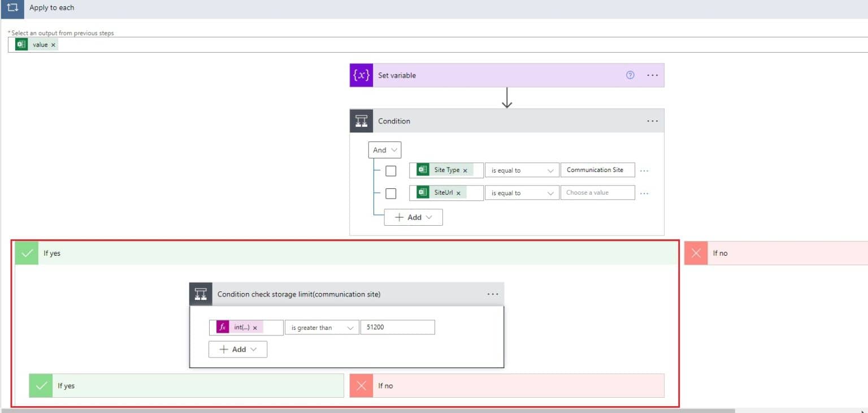Remove the int(...) expression token
The image size is (868, 413).
tap(255, 328)
